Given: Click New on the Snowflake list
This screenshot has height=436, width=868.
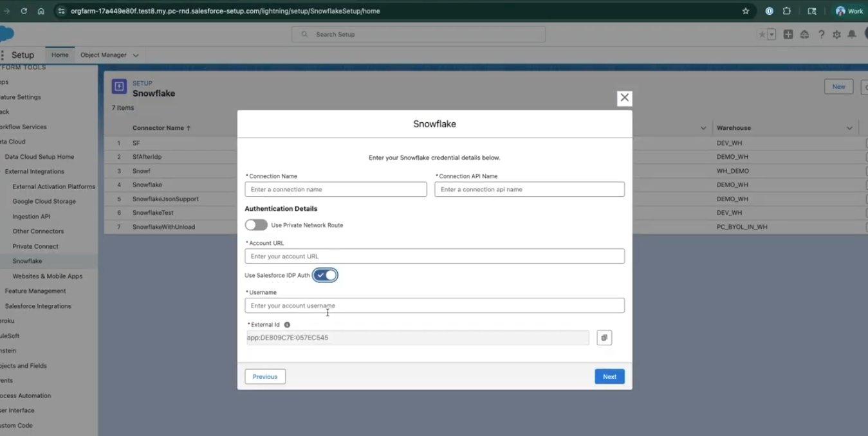Looking at the screenshot, I should [x=838, y=87].
